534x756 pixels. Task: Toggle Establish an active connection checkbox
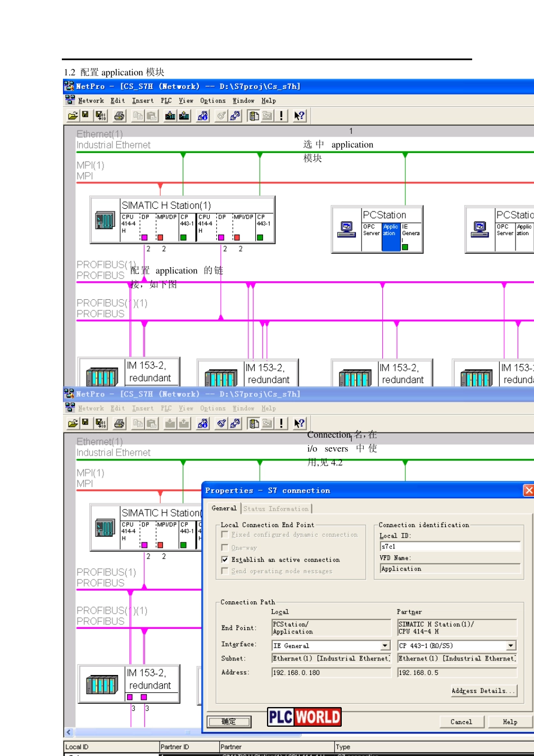[225, 560]
